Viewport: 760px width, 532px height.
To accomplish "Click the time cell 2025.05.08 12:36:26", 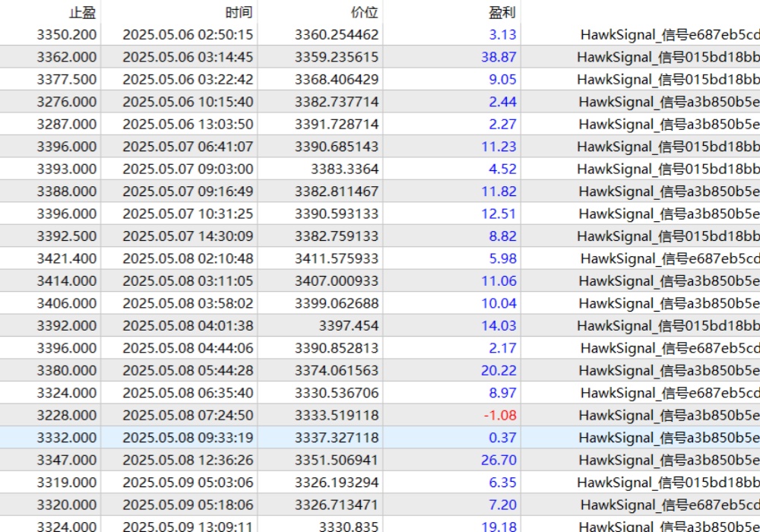I will 188,460.
